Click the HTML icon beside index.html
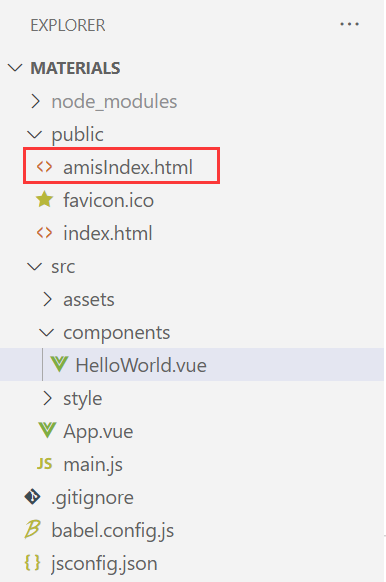This screenshot has height=582, width=386. pos(44,233)
